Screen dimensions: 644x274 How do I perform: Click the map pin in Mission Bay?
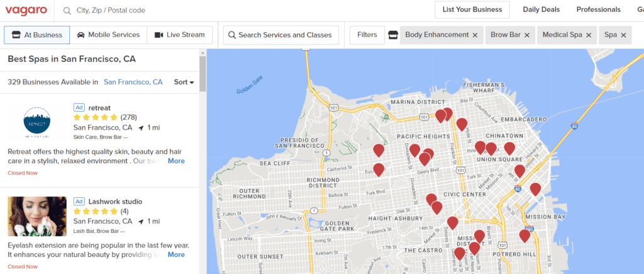[x=535, y=189]
